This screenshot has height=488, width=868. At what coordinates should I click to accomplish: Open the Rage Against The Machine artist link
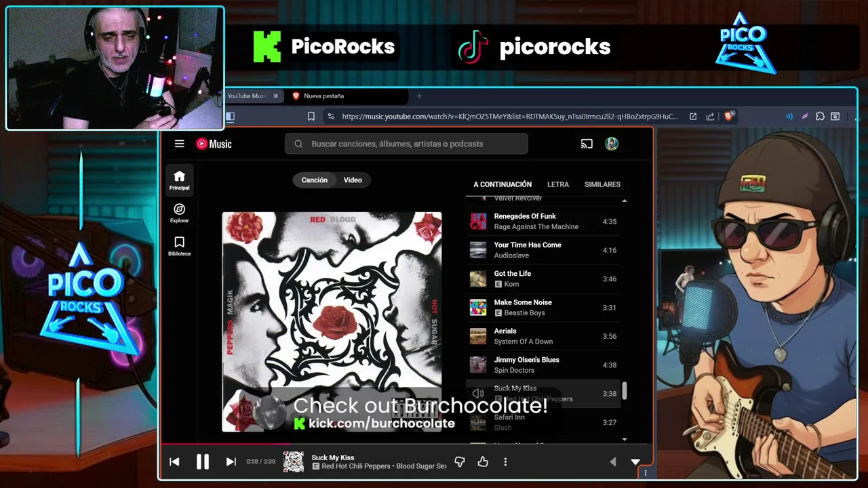pyautogui.click(x=536, y=227)
